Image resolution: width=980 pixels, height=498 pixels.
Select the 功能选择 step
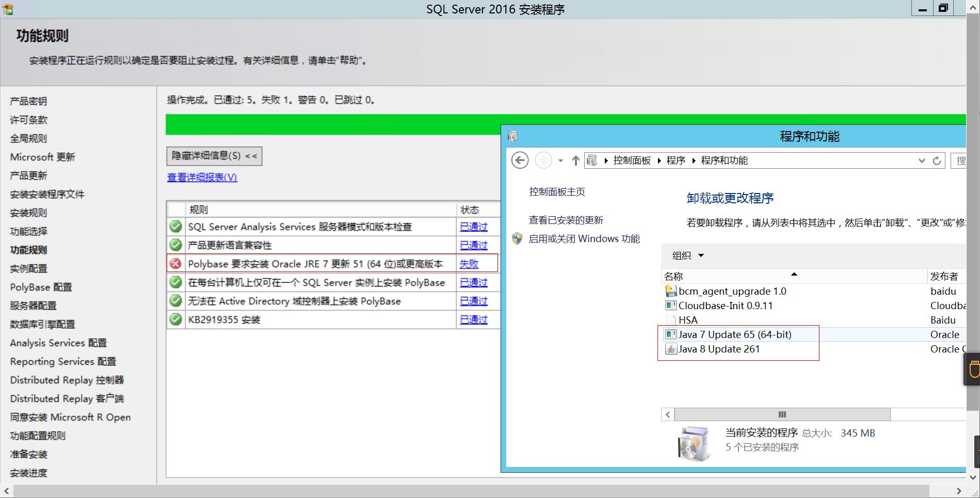[x=28, y=231]
